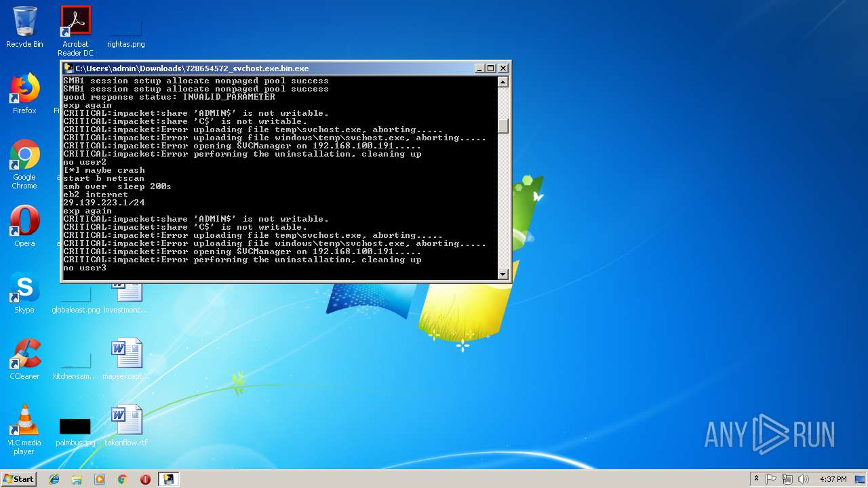
Task: Launch Firefox from the desktop
Action: coord(24,94)
